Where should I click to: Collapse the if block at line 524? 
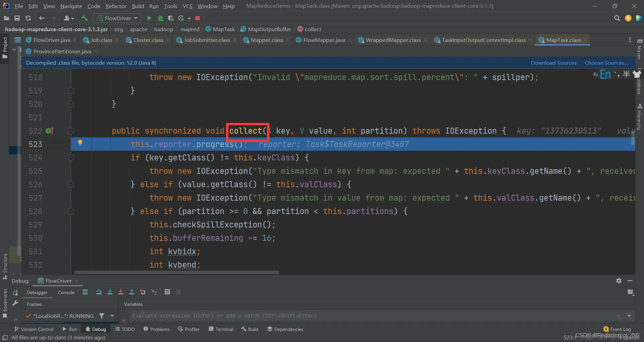click(x=71, y=157)
